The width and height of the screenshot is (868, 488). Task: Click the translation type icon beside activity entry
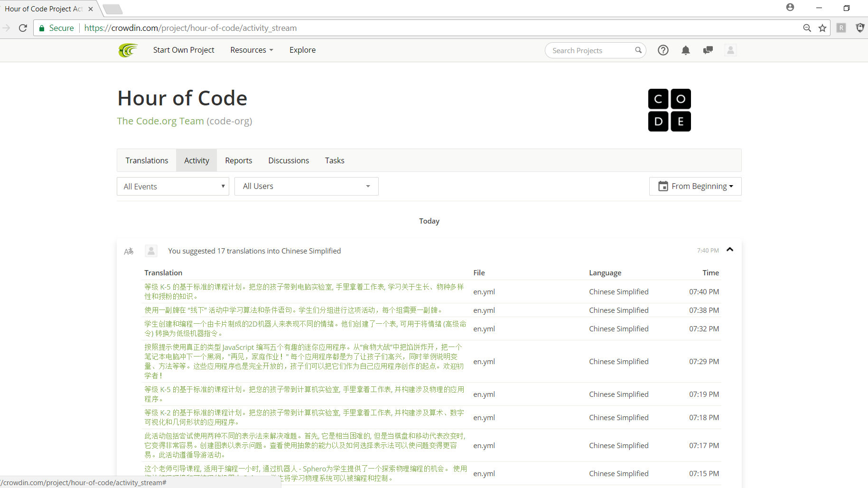click(129, 251)
